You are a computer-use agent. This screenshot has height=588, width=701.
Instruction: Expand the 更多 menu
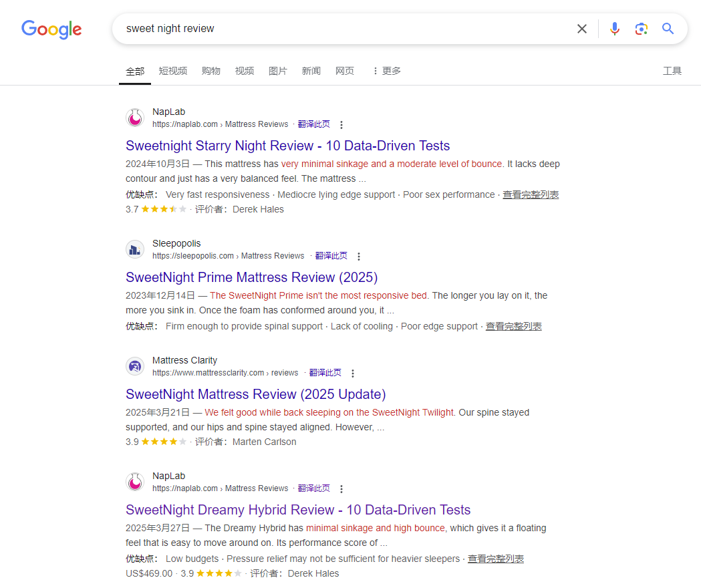click(x=387, y=71)
